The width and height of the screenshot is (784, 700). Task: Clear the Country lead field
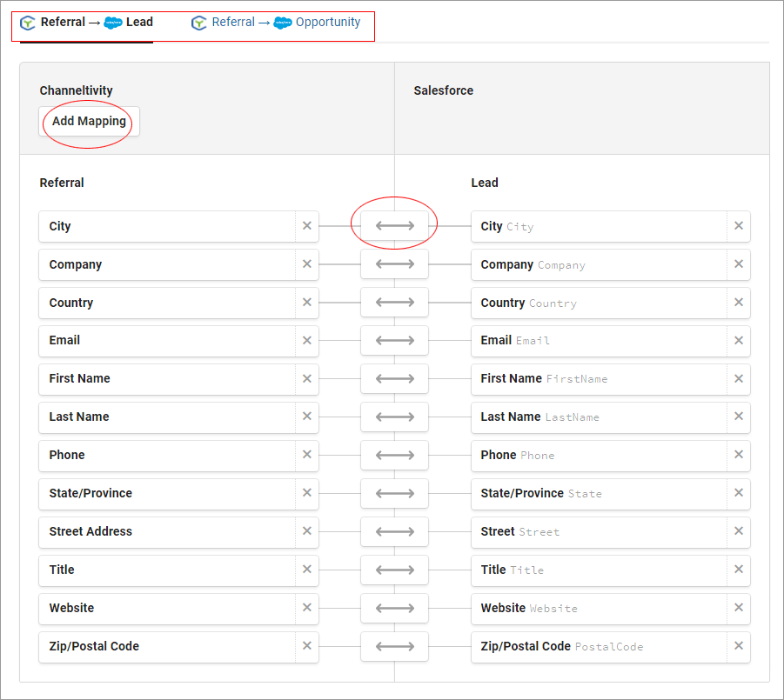click(739, 303)
